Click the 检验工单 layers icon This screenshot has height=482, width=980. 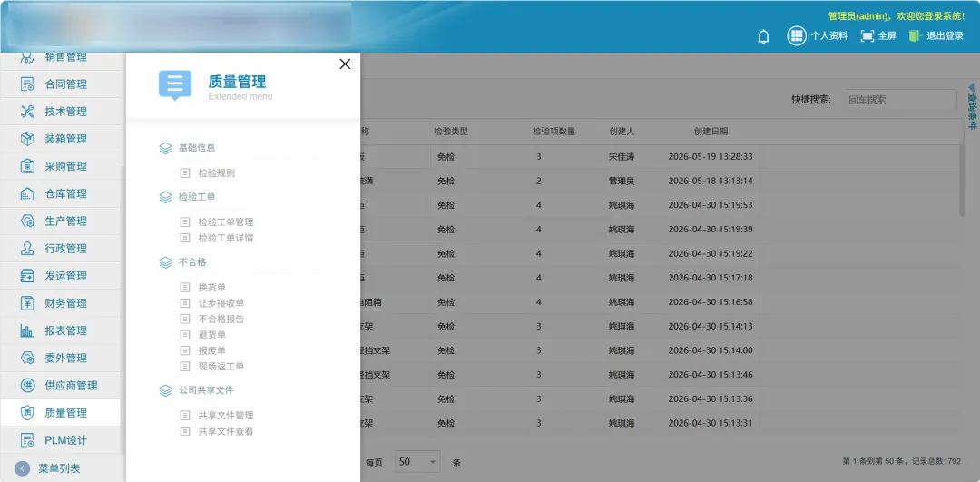point(165,197)
